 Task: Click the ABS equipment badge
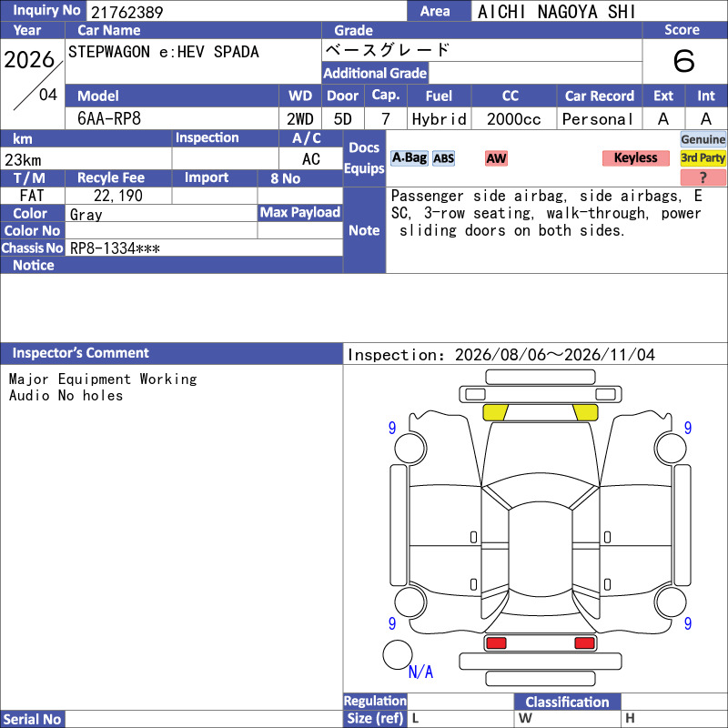click(x=443, y=158)
